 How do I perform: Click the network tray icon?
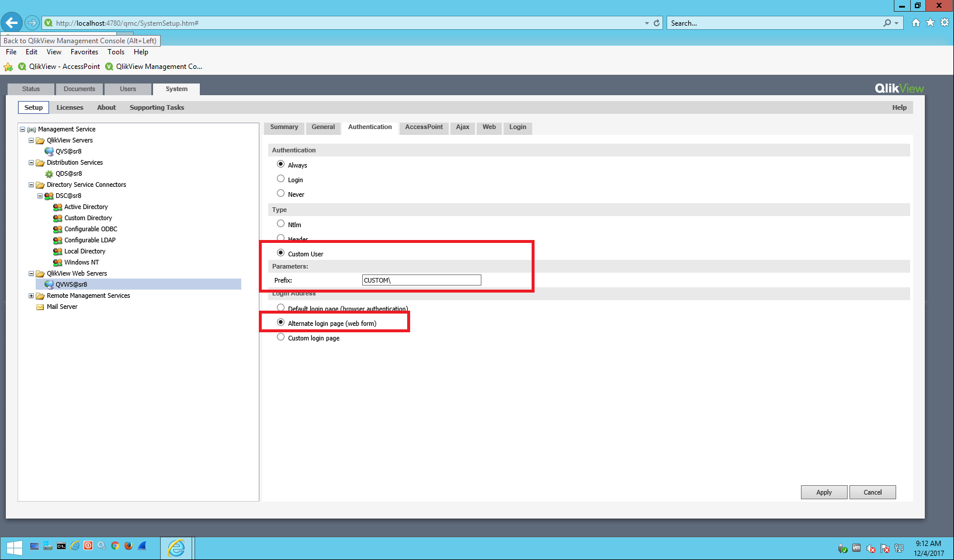899,548
